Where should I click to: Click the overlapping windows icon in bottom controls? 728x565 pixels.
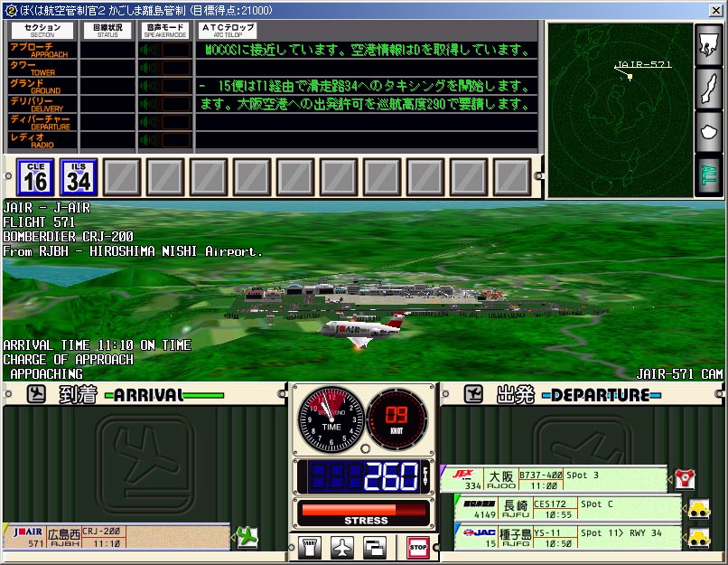(374, 547)
